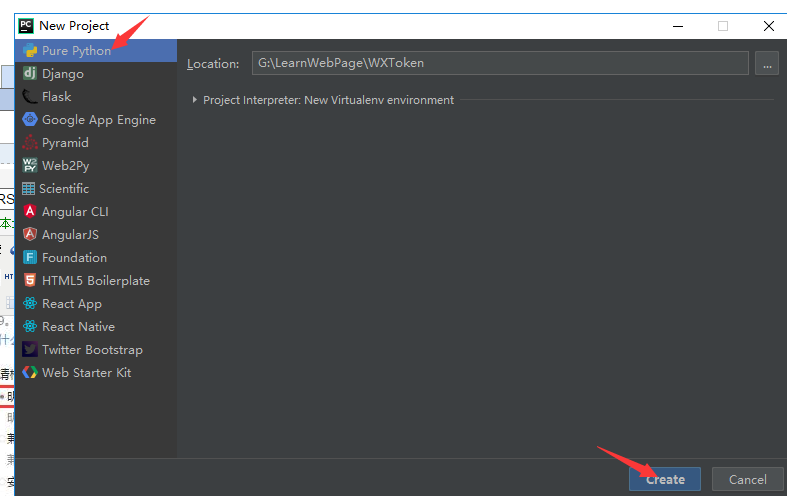Select the Angular CLI icon
The width and height of the screenshot is (787, 496).
[x=30, y=212]
